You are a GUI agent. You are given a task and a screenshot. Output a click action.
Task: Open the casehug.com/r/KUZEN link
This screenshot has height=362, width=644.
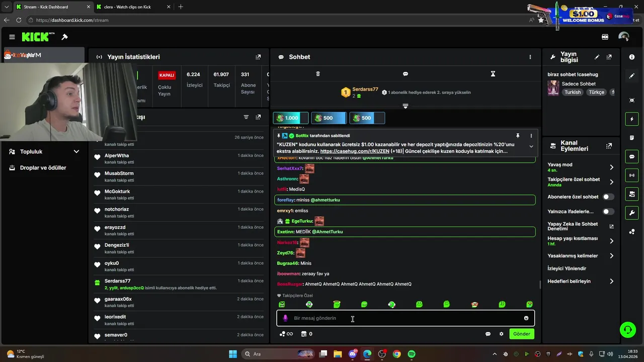354,151
